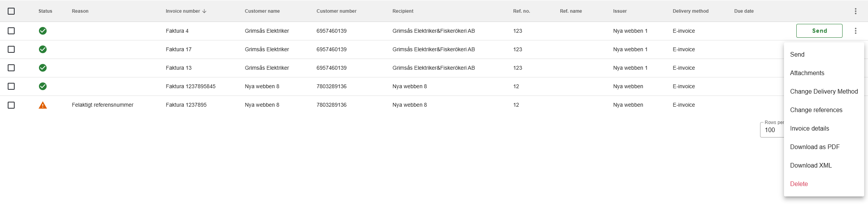Click orange warning icon for Faktura 1237895
The height and width of the screenshot is (213, 868).
point(43,105)
